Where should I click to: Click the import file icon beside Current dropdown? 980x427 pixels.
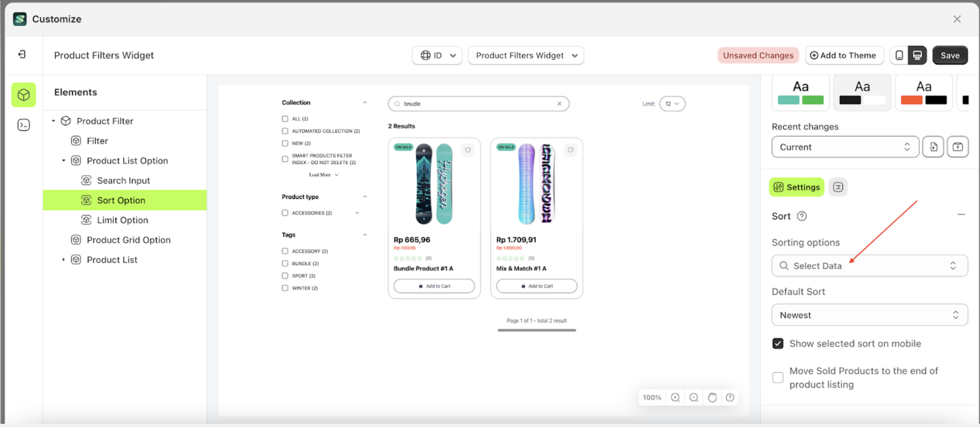pyautogui.click(x=933, y=147)
